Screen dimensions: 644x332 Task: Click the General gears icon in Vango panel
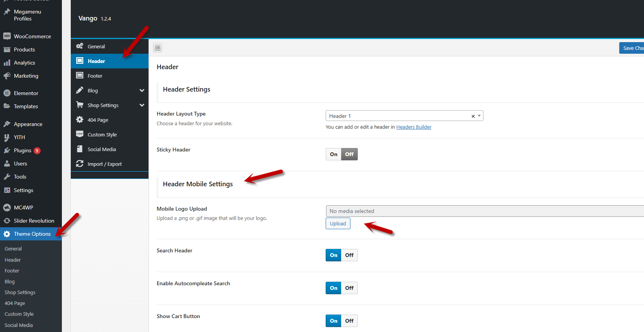pyautogui.click(x=80, y=46)
